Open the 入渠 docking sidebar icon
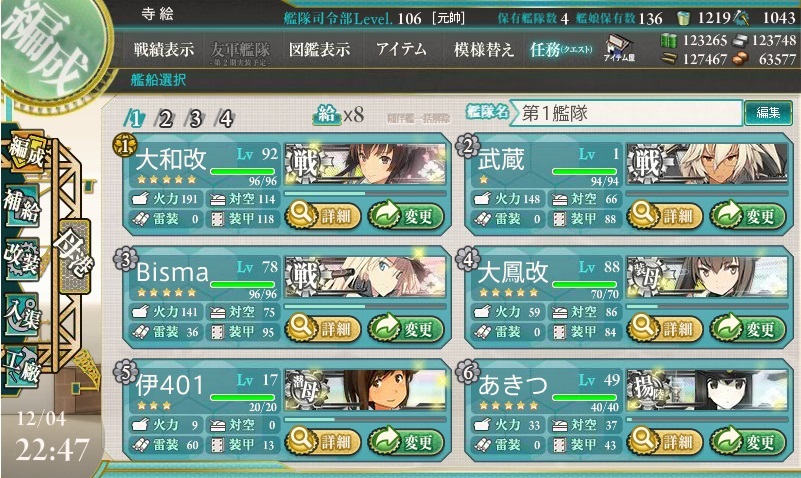801x478 pixels. (x=21, y=312)
